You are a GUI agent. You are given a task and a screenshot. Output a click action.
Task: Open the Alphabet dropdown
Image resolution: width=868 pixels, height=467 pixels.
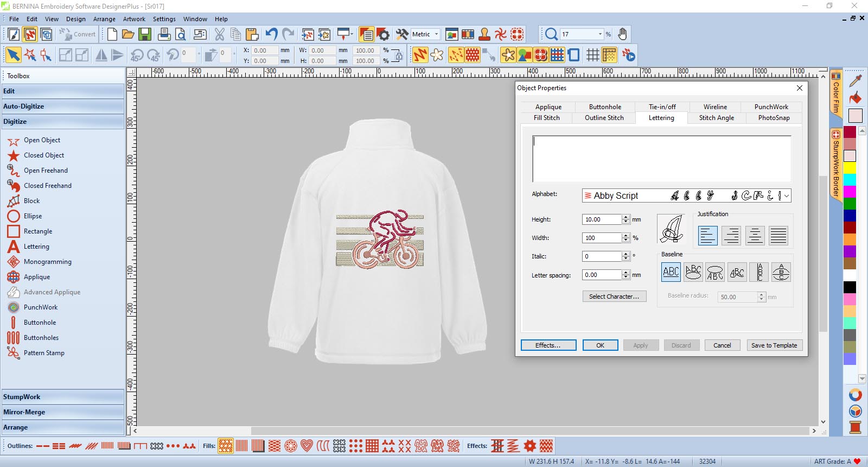(787, 195)
